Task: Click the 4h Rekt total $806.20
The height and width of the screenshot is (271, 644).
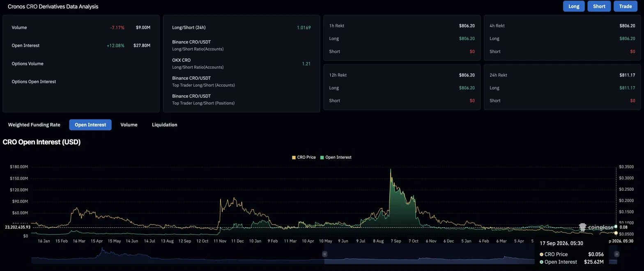Action: pos(627,26)
